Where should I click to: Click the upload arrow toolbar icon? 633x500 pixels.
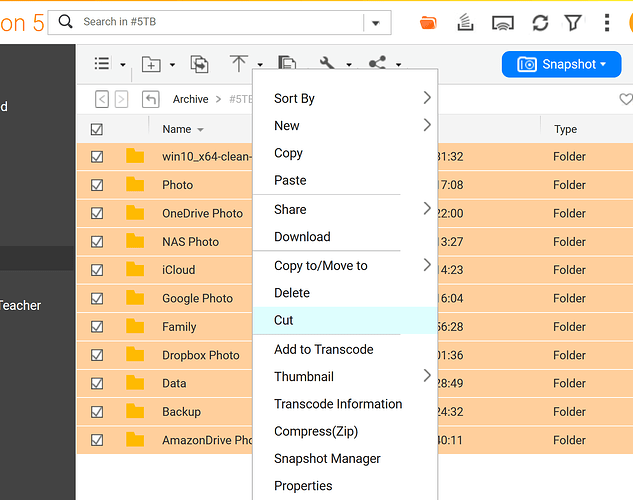239,64
